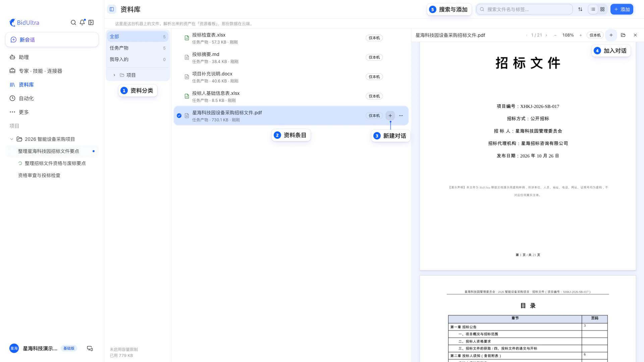Zoom out the PDF preview

555,35
